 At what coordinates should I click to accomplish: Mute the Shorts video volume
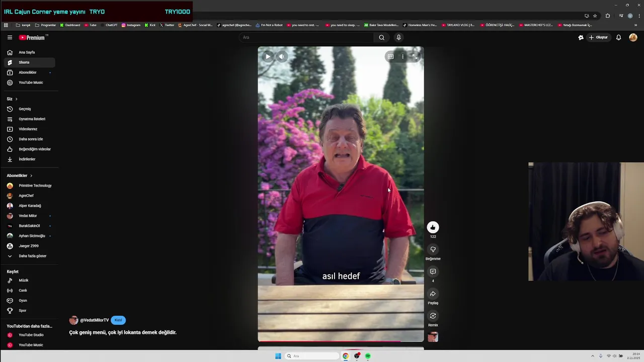pyautogui.click(x=282, y=56)
